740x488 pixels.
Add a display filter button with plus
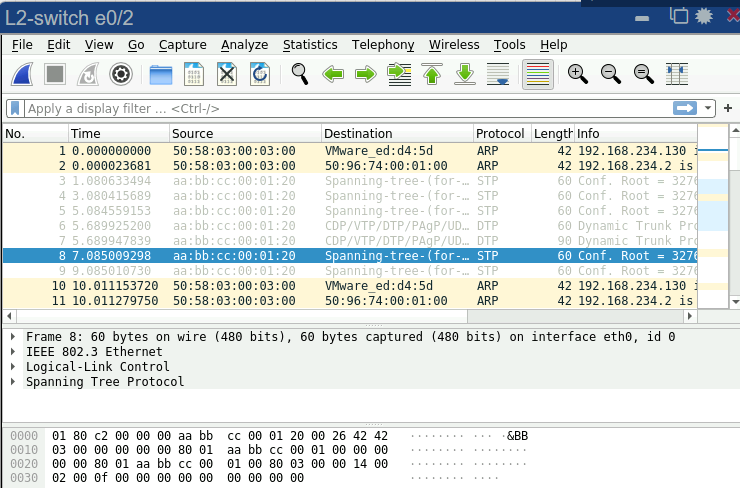point(728,108)
